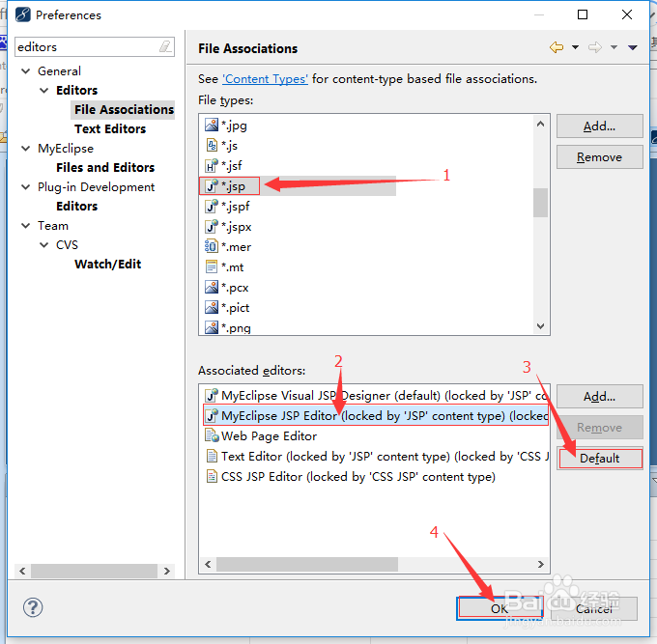The image size is (657, 644).
Task: Collapse the MyEclipse tree node
Action: tap(25, 149)
